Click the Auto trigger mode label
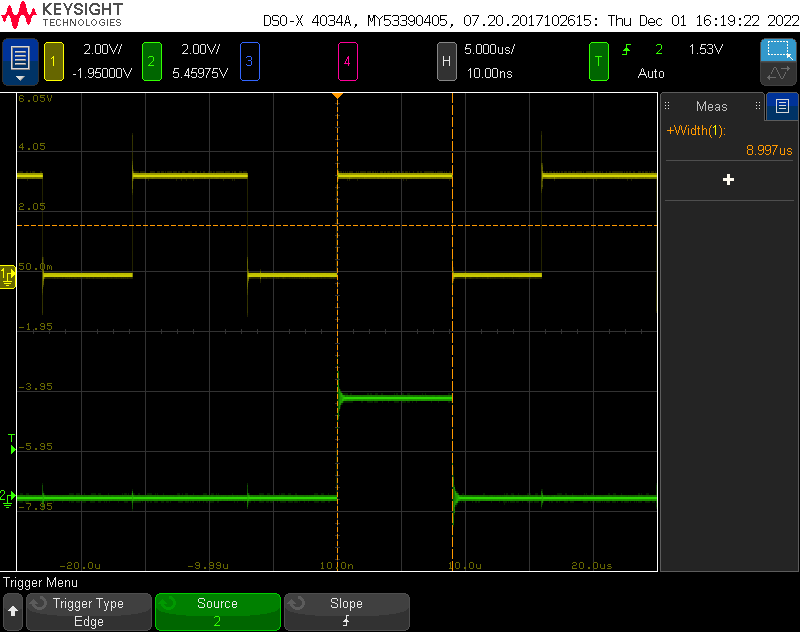Image resolution: width=800 pixels, height=632 pixels. tap(651, 72)
